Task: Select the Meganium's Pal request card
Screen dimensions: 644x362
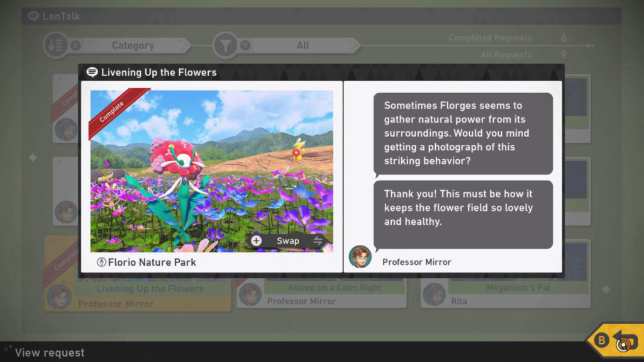Action: 506,294
